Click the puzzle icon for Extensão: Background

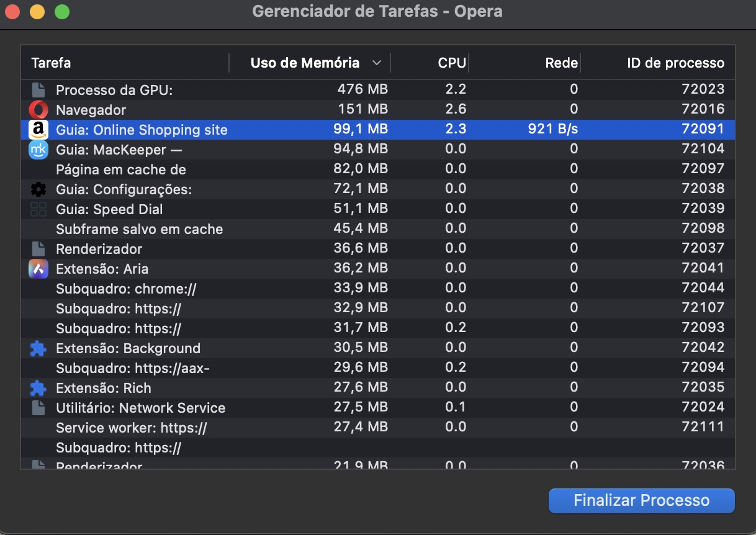[x=38, y=348]
